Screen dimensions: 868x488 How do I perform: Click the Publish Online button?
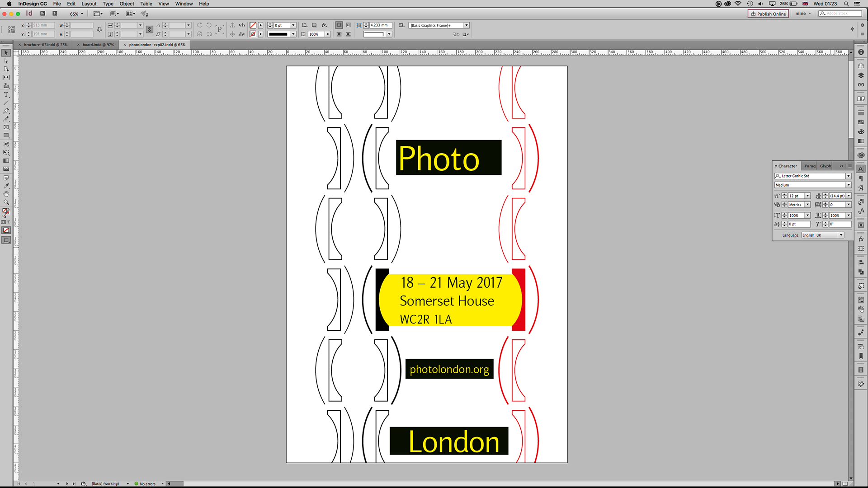[768, 14]
